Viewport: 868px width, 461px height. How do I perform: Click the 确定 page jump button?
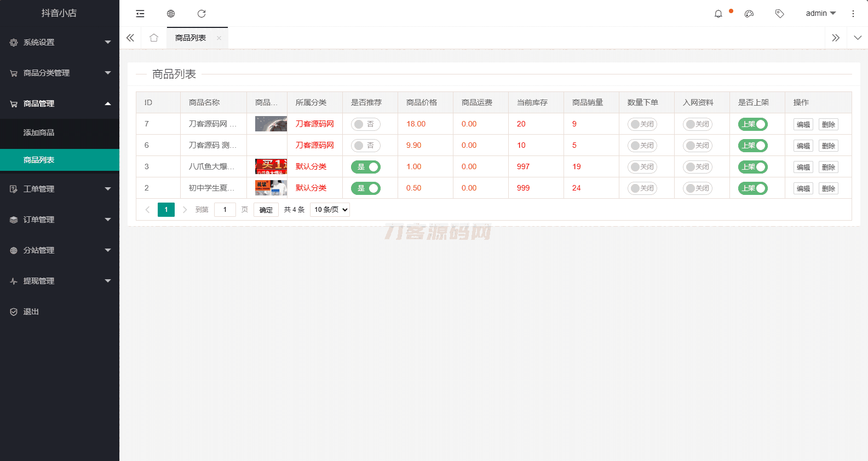click(266, 210)
